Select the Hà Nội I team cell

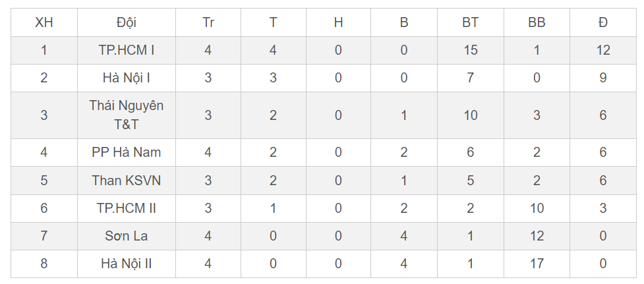pos(127,78)
